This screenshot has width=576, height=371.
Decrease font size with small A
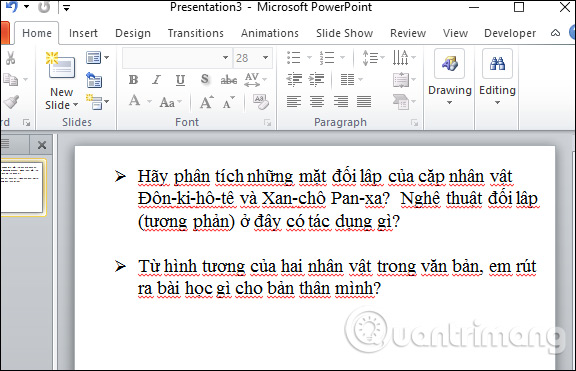(228, 103)
